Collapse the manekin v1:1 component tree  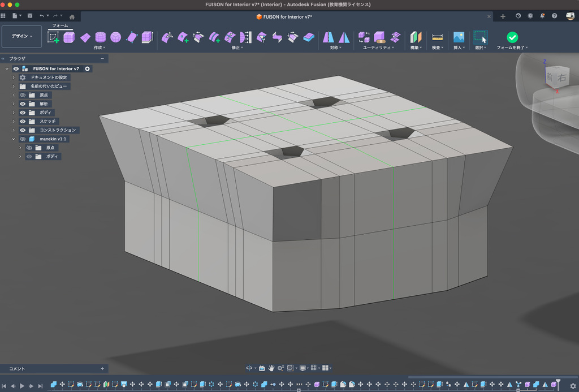(x=14, y=139)
